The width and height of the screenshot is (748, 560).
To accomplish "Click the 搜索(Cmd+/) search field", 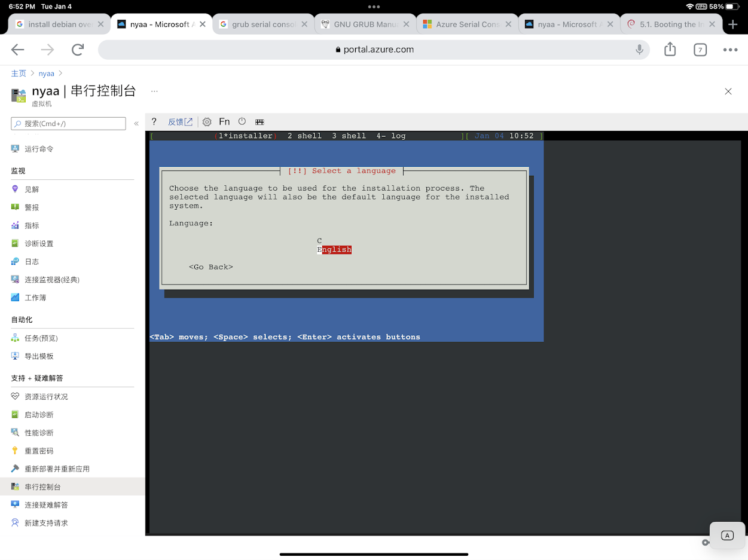I will coord(68,123).
